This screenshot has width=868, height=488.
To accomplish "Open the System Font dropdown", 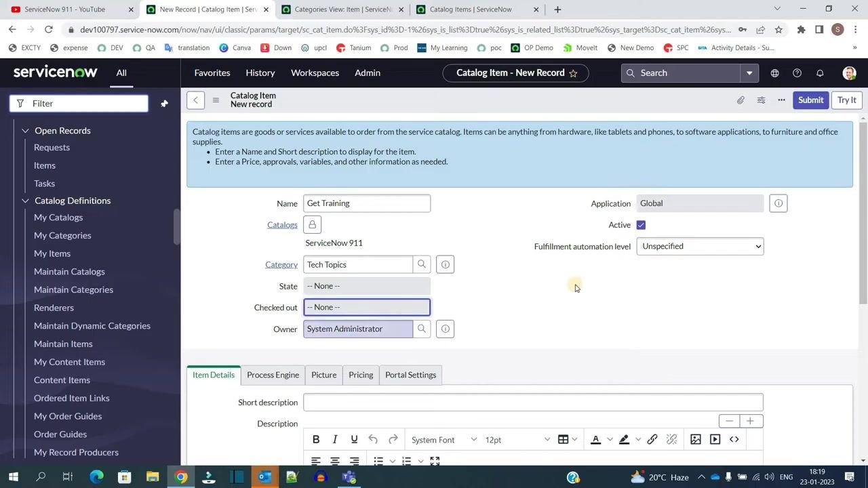I will click(443, 440).
